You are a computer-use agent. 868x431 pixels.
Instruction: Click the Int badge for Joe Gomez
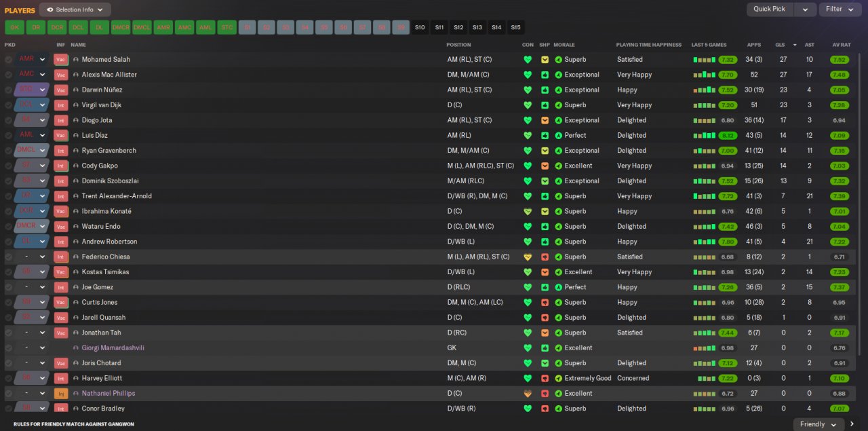pos(60,288)
